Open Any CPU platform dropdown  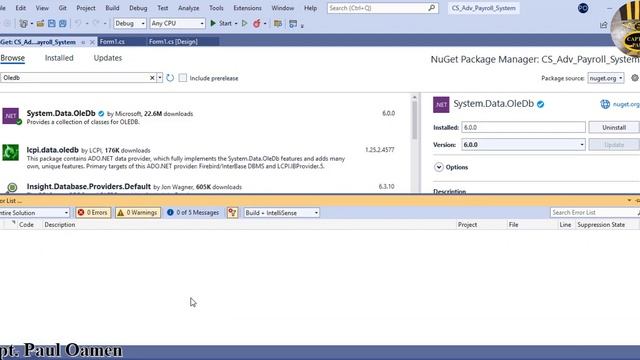177,24
